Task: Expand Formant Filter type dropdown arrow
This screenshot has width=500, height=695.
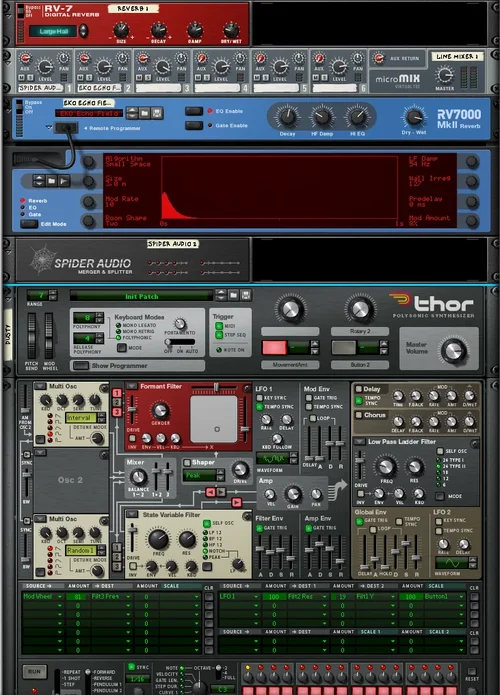Action: tap(131, 387)
